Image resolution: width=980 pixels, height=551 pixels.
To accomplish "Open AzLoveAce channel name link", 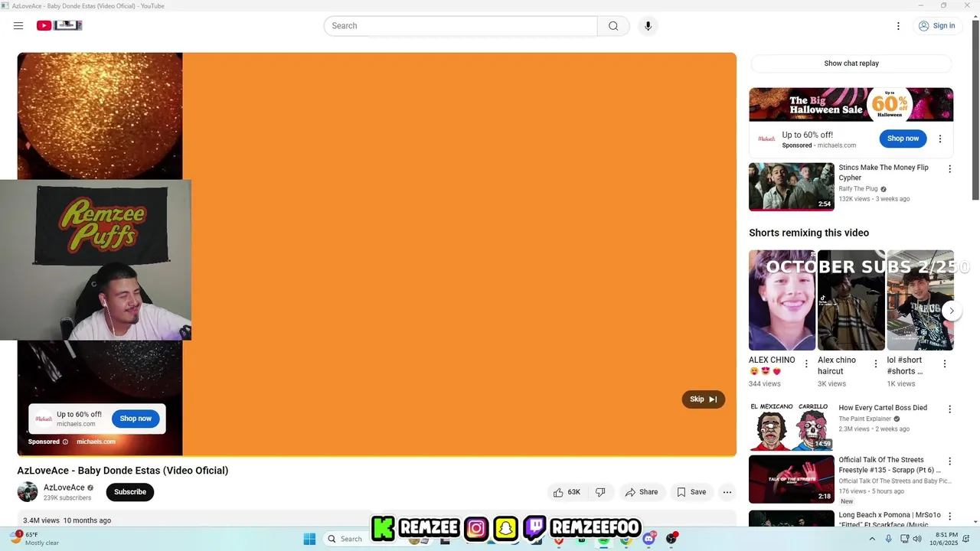I will (x=64, y=487).
